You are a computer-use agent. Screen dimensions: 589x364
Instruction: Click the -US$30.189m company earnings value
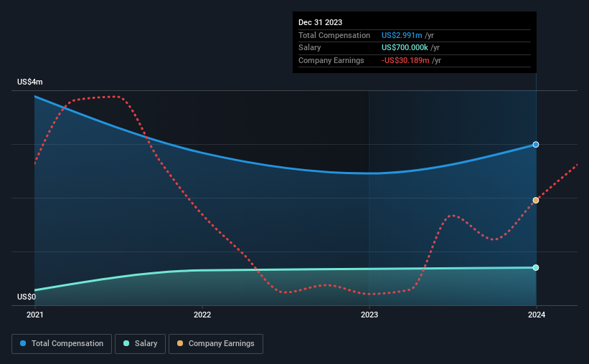click(x=405, y=60)
